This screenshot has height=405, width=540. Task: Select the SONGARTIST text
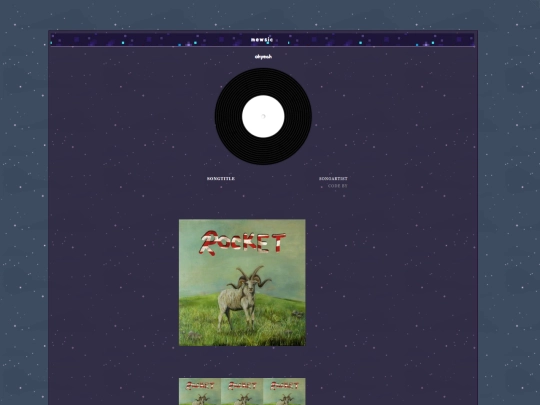coord(333,179)
